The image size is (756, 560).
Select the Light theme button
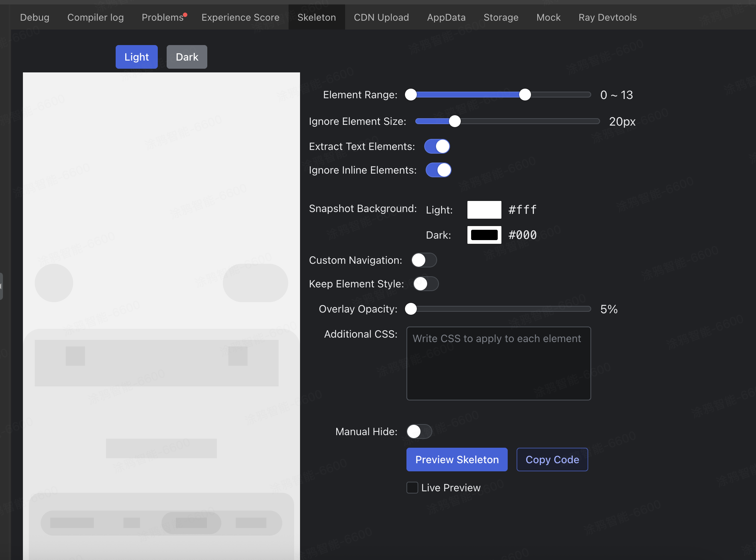coord(137,57)
